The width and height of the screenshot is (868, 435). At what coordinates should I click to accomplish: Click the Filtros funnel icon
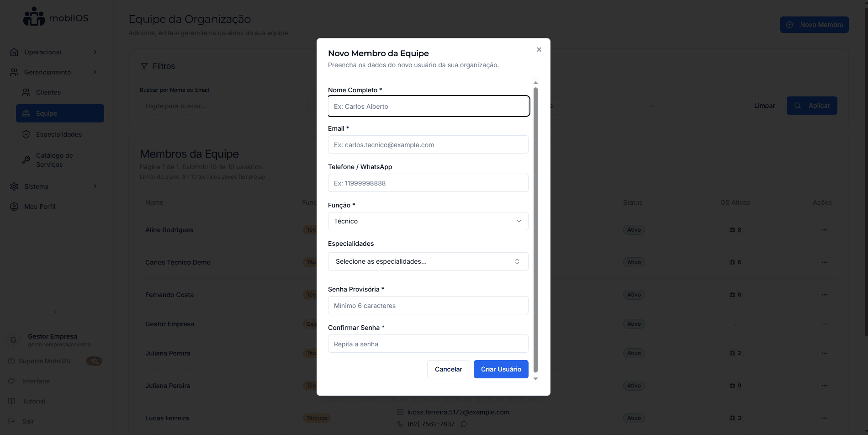coord(144,66)
